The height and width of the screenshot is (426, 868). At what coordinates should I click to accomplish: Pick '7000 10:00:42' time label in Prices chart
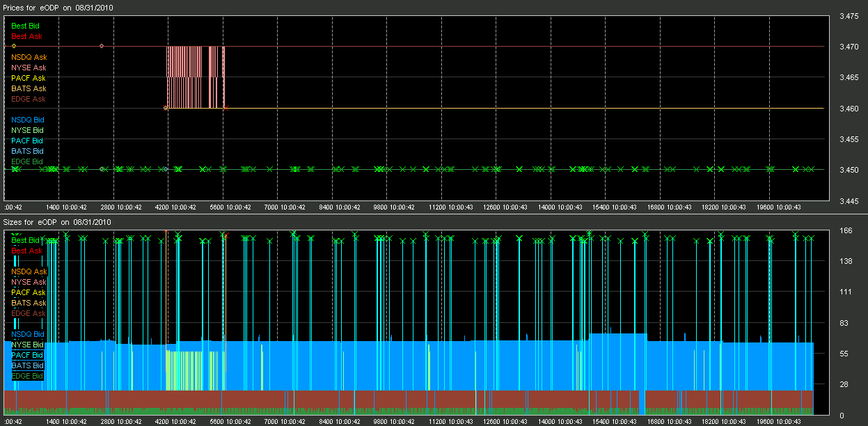pos(285,207)
